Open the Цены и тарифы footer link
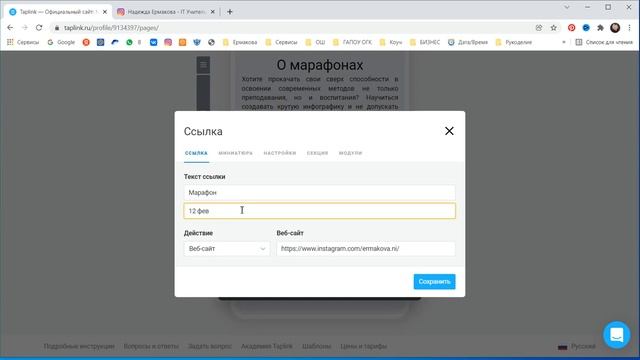This screenshot has width=640, height=360. [364, 346]
